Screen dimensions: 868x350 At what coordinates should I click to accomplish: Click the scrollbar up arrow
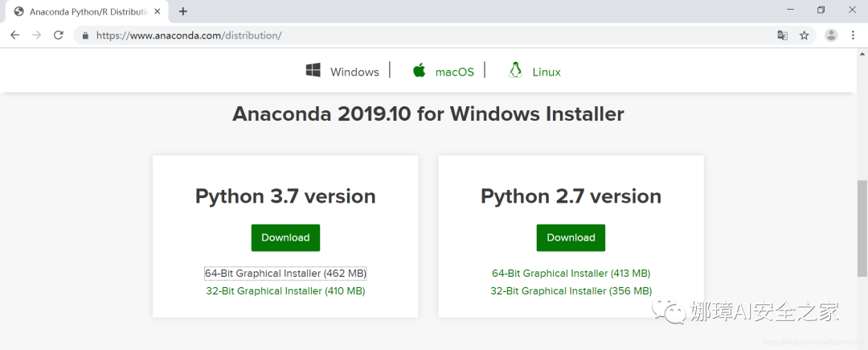tap(862, 54)
